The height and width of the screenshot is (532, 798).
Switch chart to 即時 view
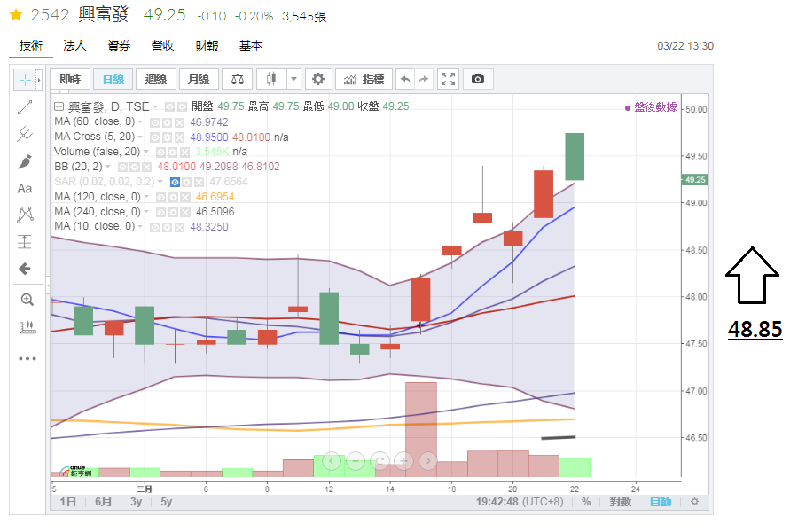click(70, 80)
